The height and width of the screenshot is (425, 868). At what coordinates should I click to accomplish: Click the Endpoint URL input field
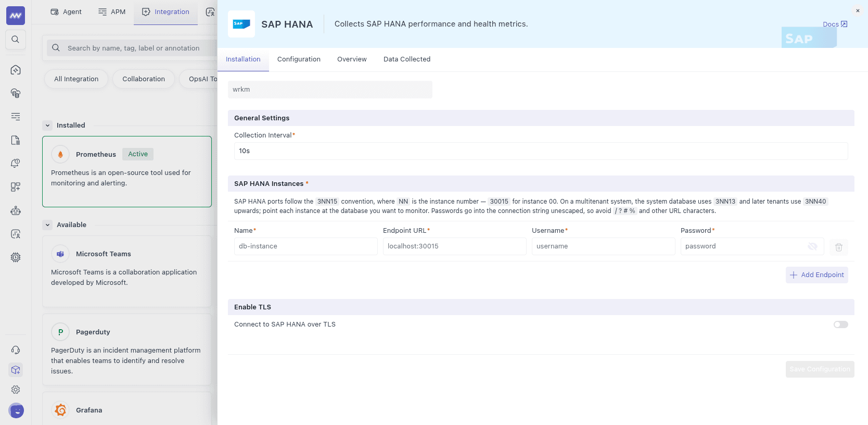coord(455,246)
